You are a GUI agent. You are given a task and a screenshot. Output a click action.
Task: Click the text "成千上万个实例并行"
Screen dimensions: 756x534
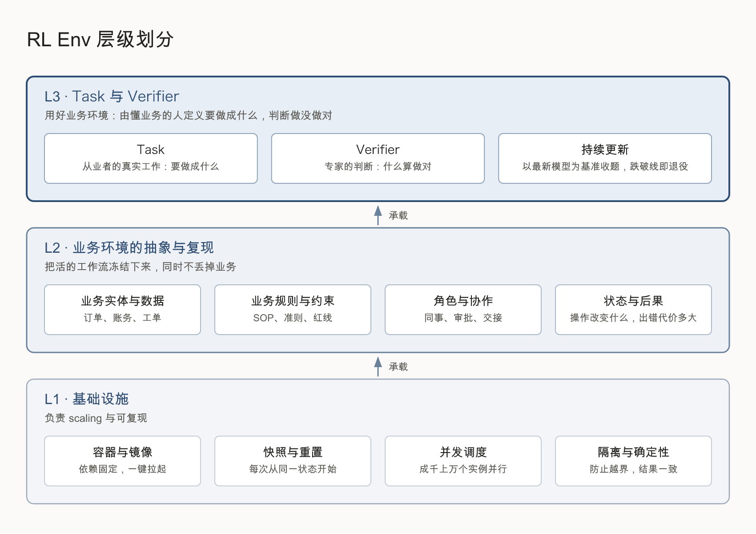[x=463, y=469]
